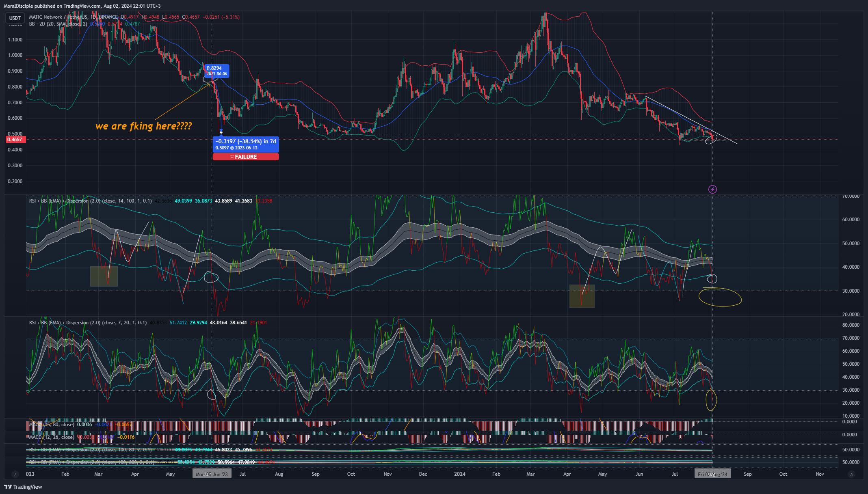Screen dimensions: 868x494
Task: Click the MoralDisciple published header text
Action: tap(82, 6)
